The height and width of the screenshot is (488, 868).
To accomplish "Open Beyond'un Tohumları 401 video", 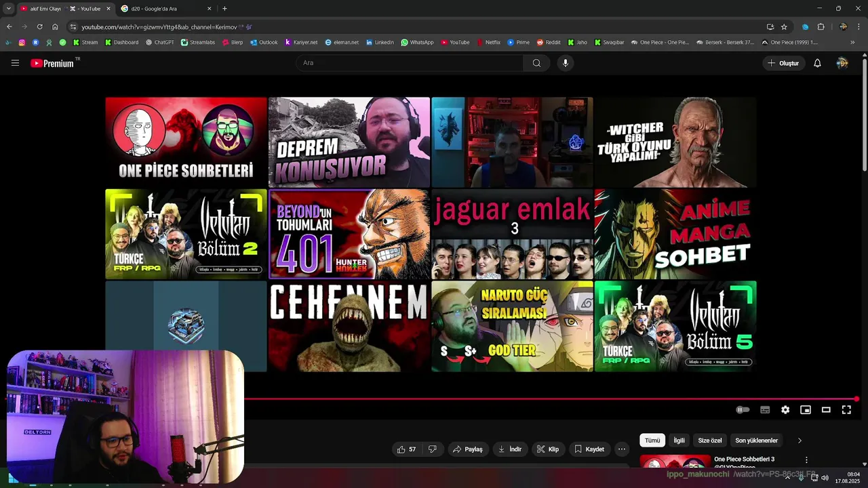I will (349, 234).
